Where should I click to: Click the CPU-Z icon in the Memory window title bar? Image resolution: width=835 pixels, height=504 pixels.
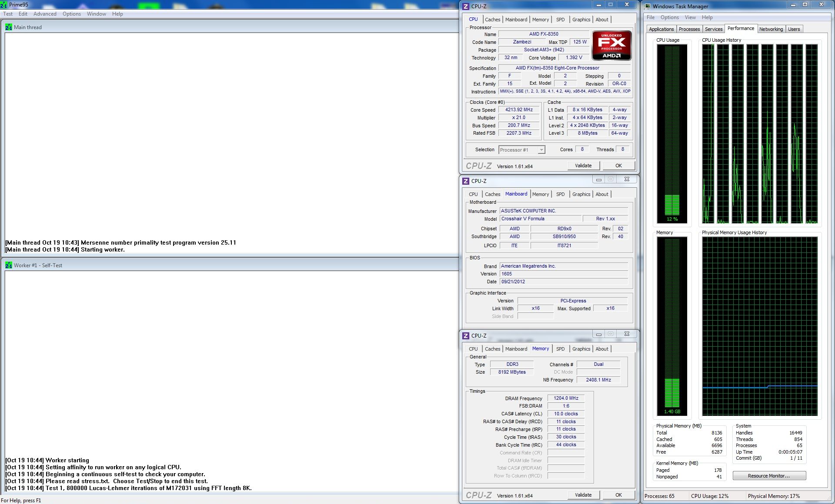pyautogui.click(x=466, y=335)
